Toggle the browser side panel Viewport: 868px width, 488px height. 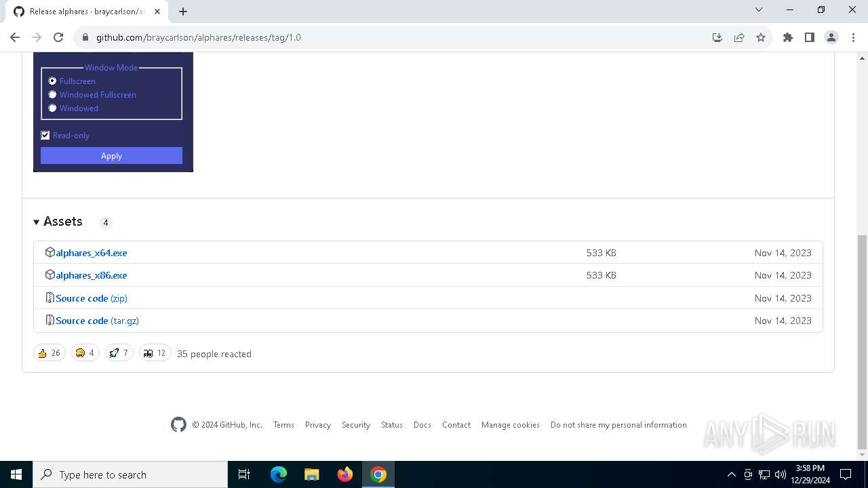pos(810,37)
